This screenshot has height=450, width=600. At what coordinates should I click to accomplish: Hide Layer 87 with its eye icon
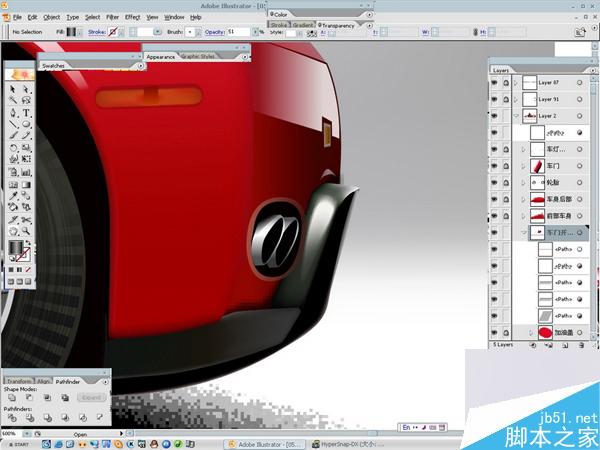[495, 83]
